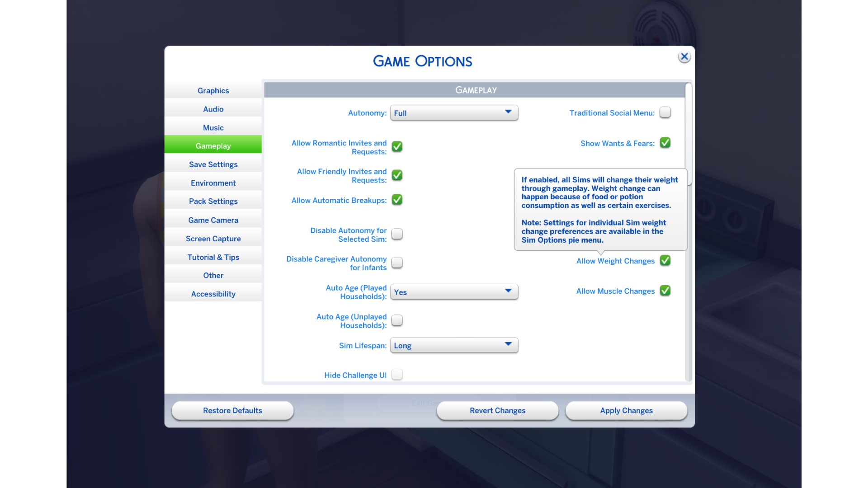Select the Gameplay tab
The width and height of the screenshot is (868, 488).
[x=213, y=145]
